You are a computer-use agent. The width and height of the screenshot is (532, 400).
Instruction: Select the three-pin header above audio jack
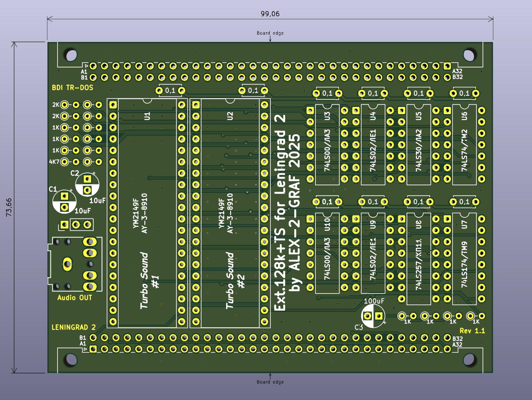[76, 224]
